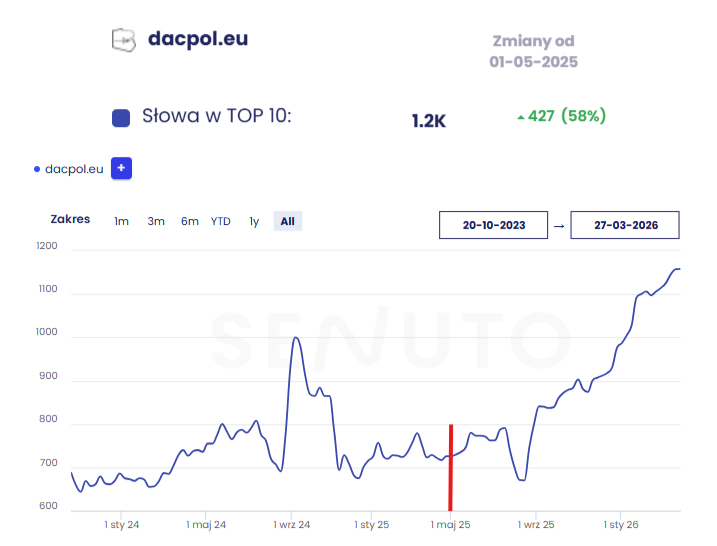The image size is (717, 546).
Task: Select the 1m range
Action: coord(121,221)
